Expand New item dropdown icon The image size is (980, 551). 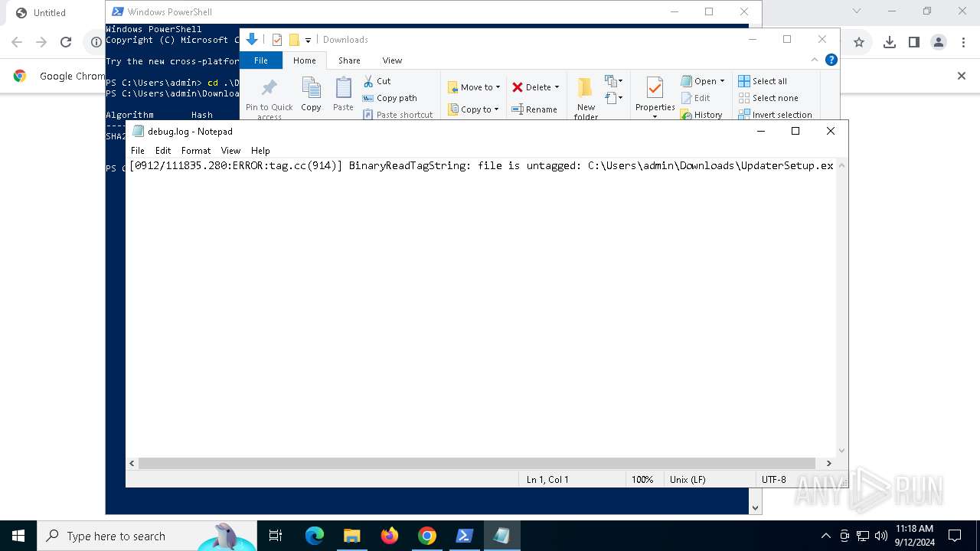(613, 81)
